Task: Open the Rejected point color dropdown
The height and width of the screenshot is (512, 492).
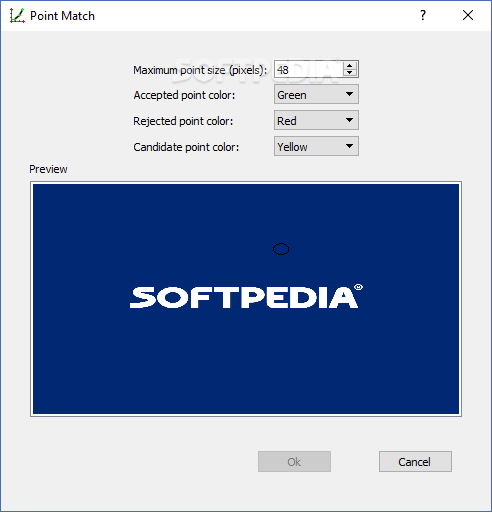Action: pos(316,120)
